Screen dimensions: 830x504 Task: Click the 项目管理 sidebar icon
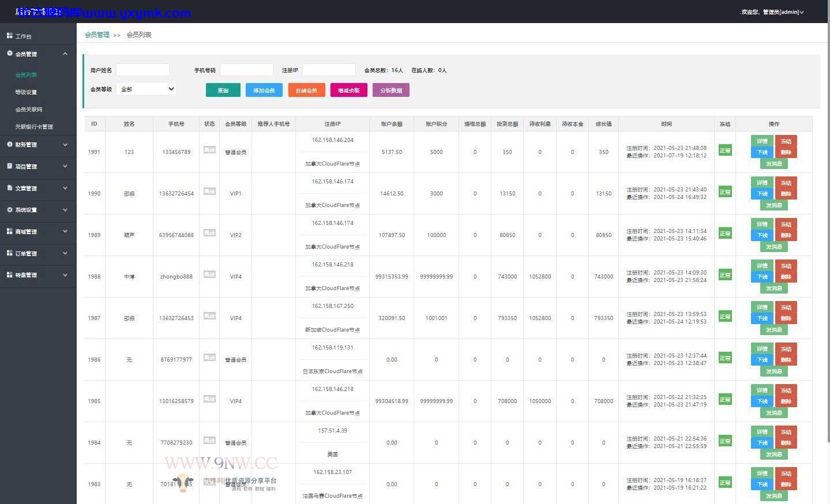click(9, 166)
